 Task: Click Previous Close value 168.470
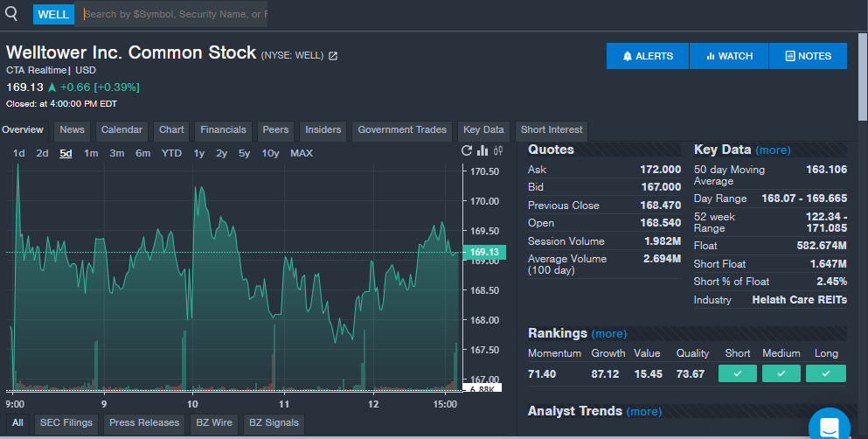661,206
